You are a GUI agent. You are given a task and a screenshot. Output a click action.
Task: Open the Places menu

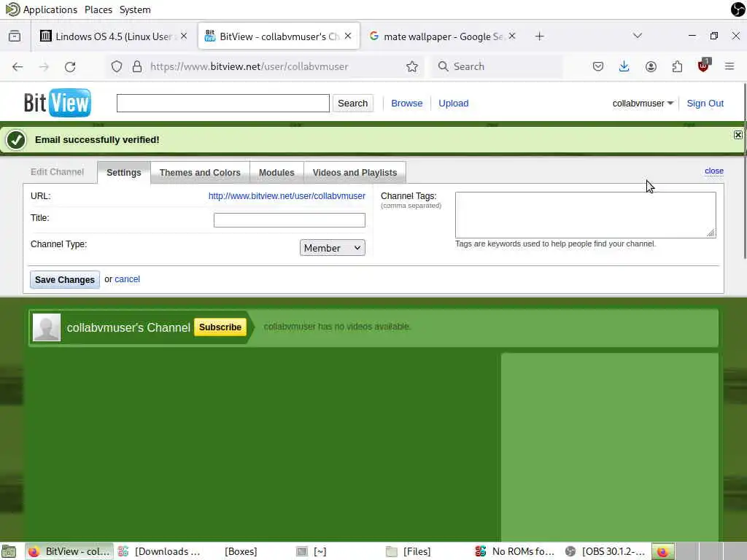click(x=98, y=9)
